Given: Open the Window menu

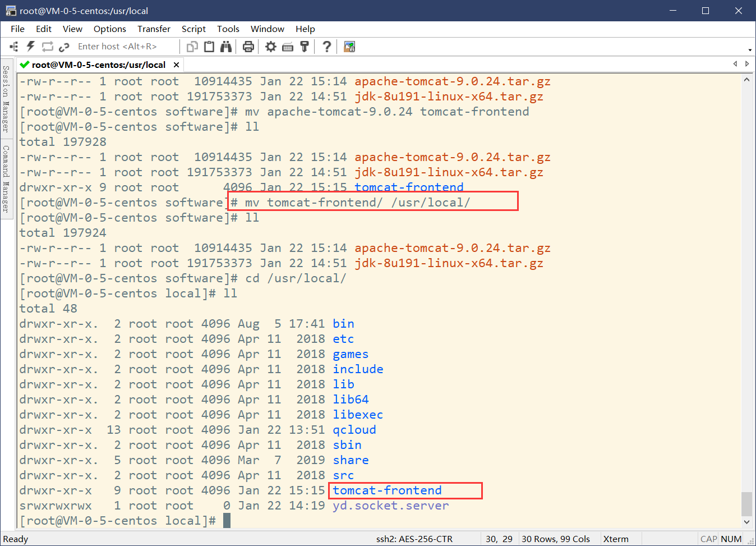Looking at the screenshot, I should click(268, 29).
